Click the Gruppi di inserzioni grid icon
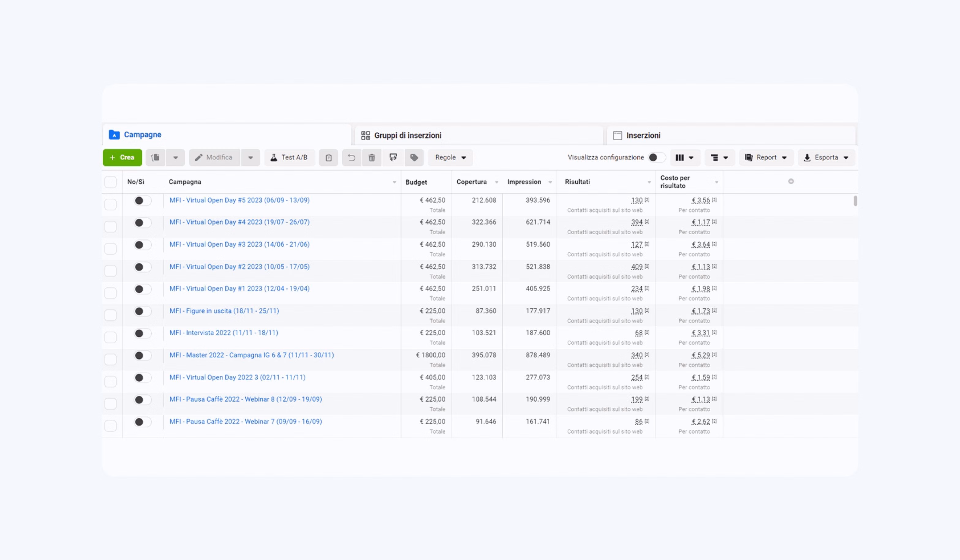 click(x=365, y=135)
